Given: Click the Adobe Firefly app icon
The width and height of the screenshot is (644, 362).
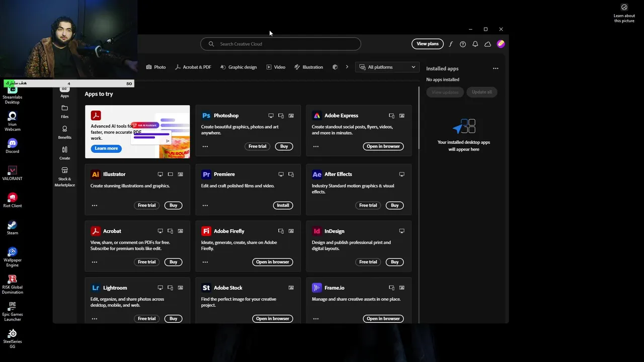Looking at the screenshot, I should (206, 231).
